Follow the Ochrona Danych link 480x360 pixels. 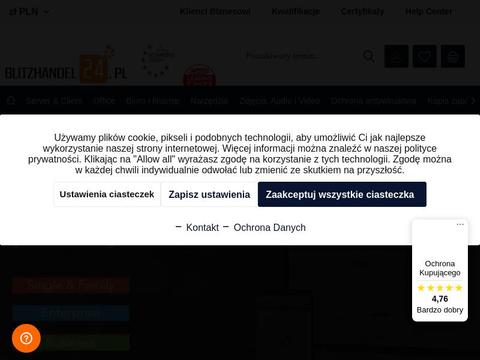(x=270, y=227)
